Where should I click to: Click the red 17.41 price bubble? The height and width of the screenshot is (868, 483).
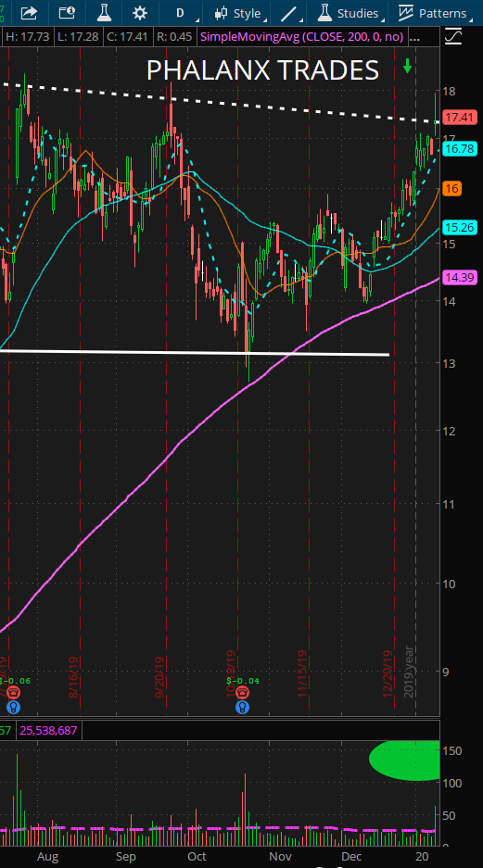point(461,117)
